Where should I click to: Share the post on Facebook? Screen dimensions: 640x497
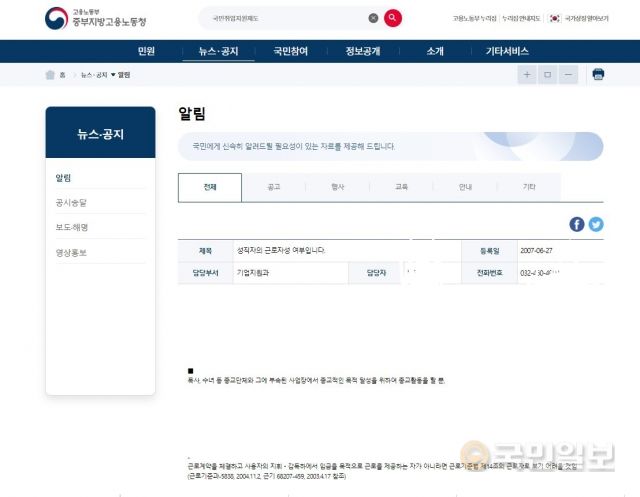pos(577,224)
